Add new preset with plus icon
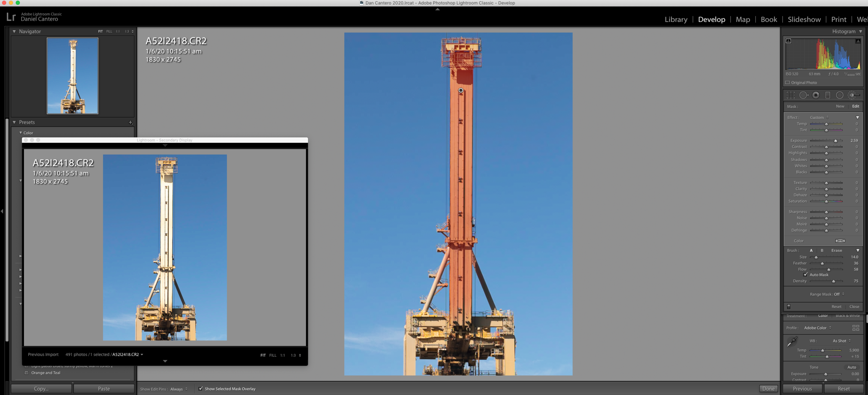Image resolution: width=868 pixels, height=395 pixels. 131,122
